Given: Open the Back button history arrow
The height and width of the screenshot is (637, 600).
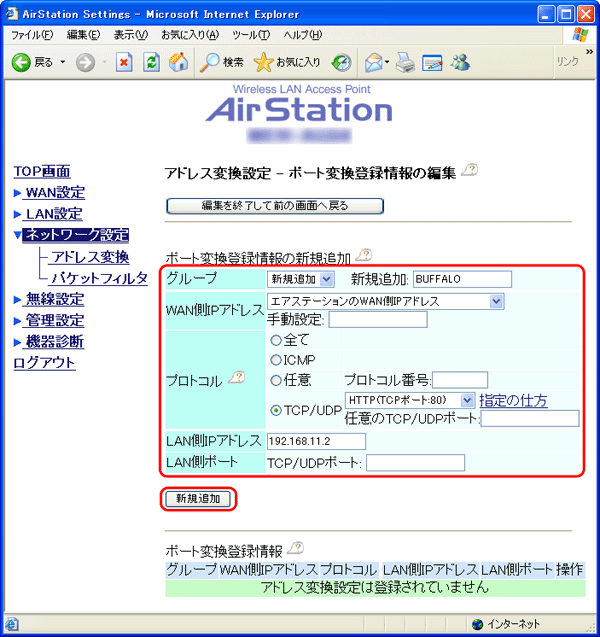Looking at the screenshot, I should tap(63, 62).
